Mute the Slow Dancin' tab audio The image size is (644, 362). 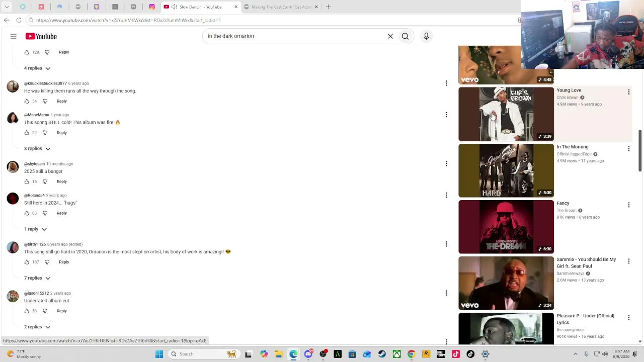[174, 7]
